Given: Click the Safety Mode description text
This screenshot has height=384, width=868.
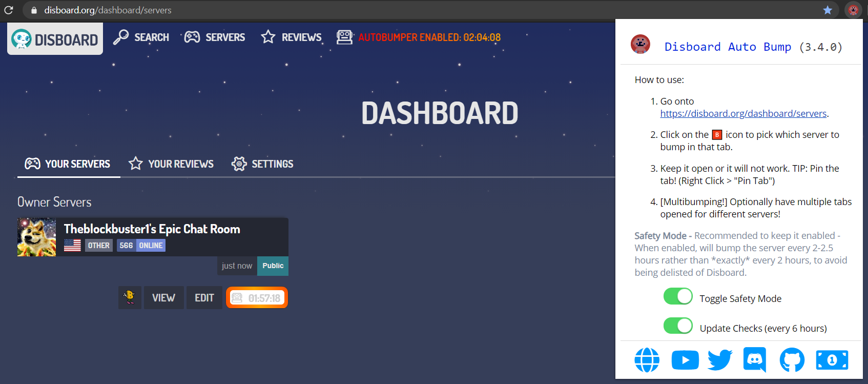Looking at the screenshot, I should pyautogui.click(x=741, y=254).
